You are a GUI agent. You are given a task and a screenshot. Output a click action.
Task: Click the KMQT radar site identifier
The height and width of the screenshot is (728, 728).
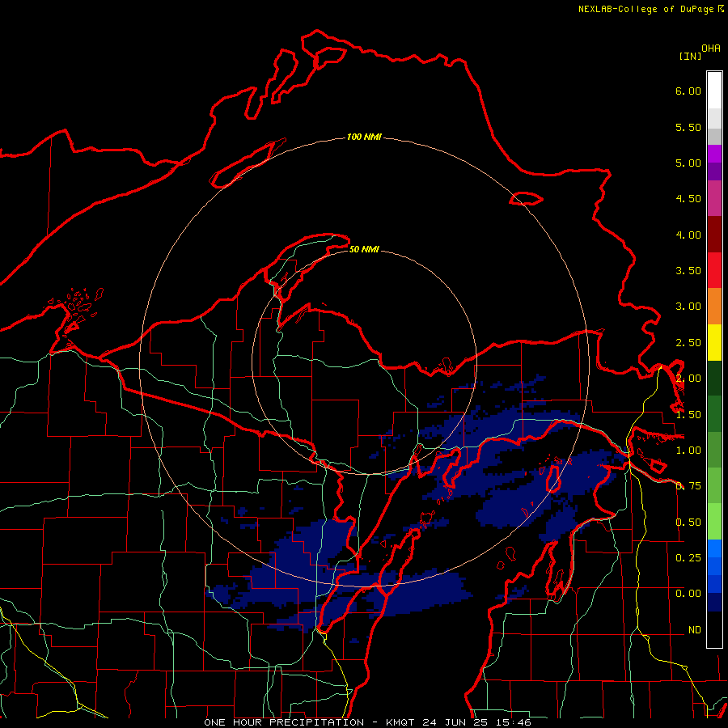400,722
